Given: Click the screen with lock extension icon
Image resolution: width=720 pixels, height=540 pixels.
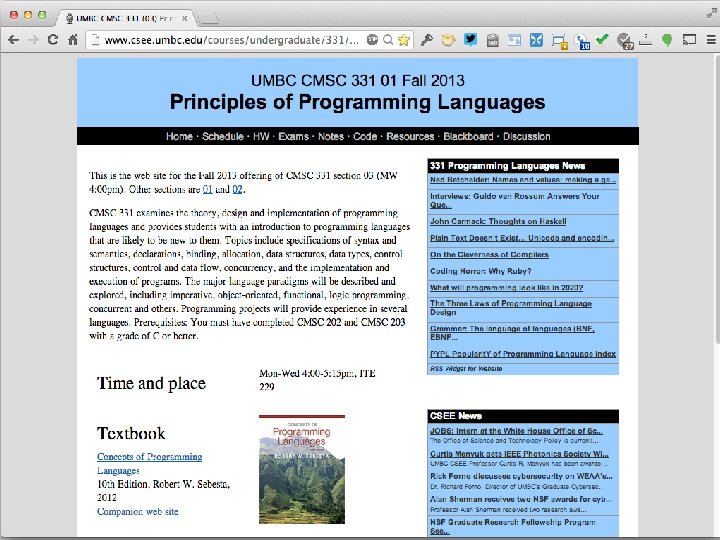Looking at the screenshot, I should [559, 41].
